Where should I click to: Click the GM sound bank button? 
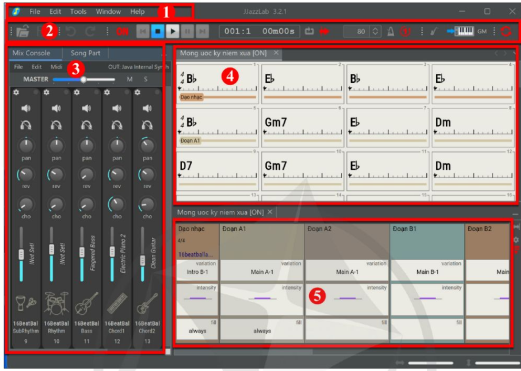[482, 31]
